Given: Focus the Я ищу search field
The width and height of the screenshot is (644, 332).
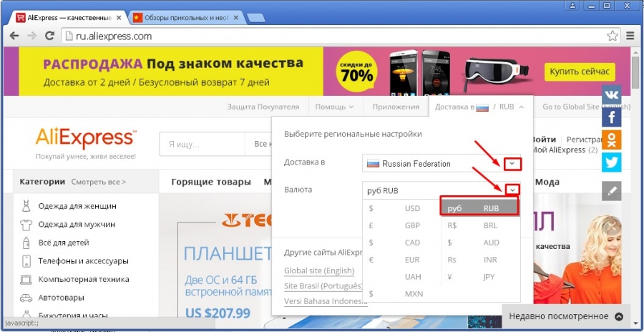Looking at the screenshot, I should (202, 145).
